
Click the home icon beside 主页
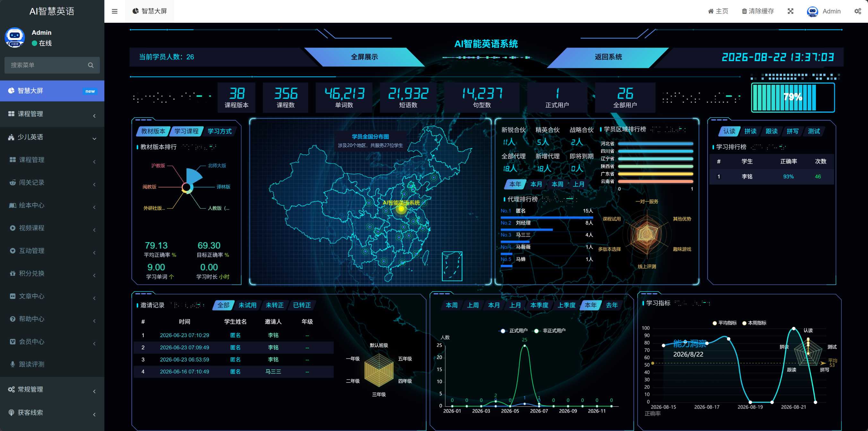711,11
